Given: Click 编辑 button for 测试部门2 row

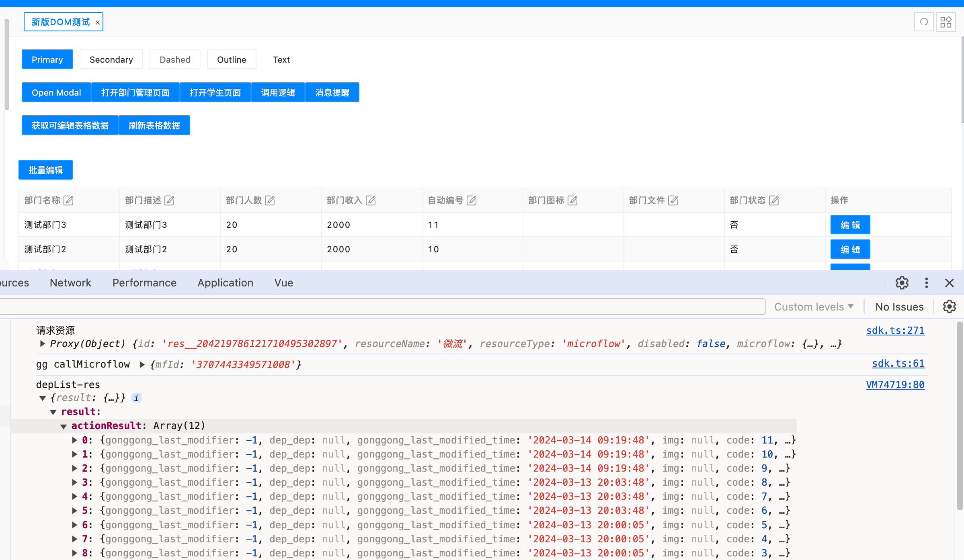Looking at the screenshot, I should click(x=850, y=249).
